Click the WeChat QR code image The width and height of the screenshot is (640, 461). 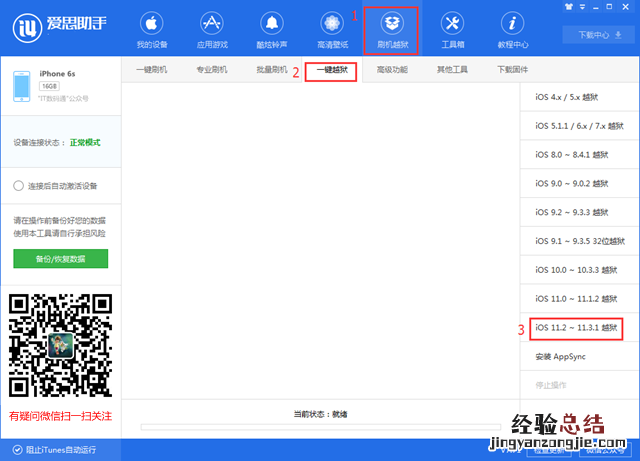coord(60,345)
